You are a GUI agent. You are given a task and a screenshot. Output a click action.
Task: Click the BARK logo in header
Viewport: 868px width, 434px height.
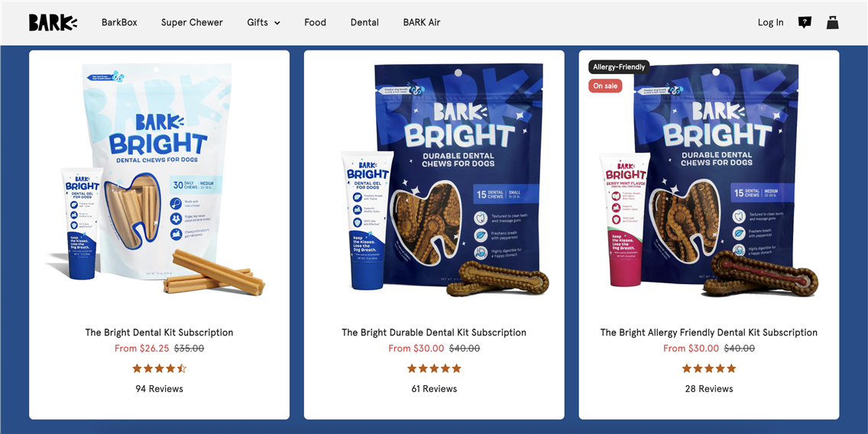click(53, 23)
